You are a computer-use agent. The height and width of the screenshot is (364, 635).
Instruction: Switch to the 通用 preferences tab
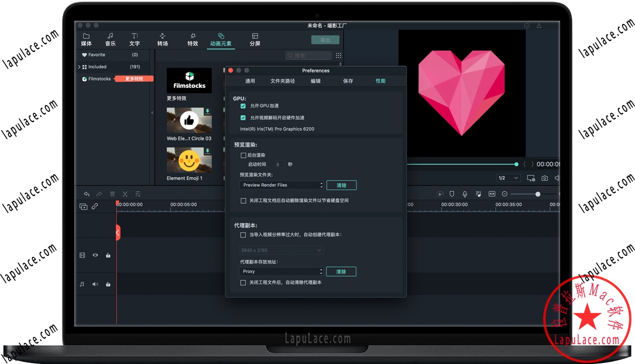(250, 81)
